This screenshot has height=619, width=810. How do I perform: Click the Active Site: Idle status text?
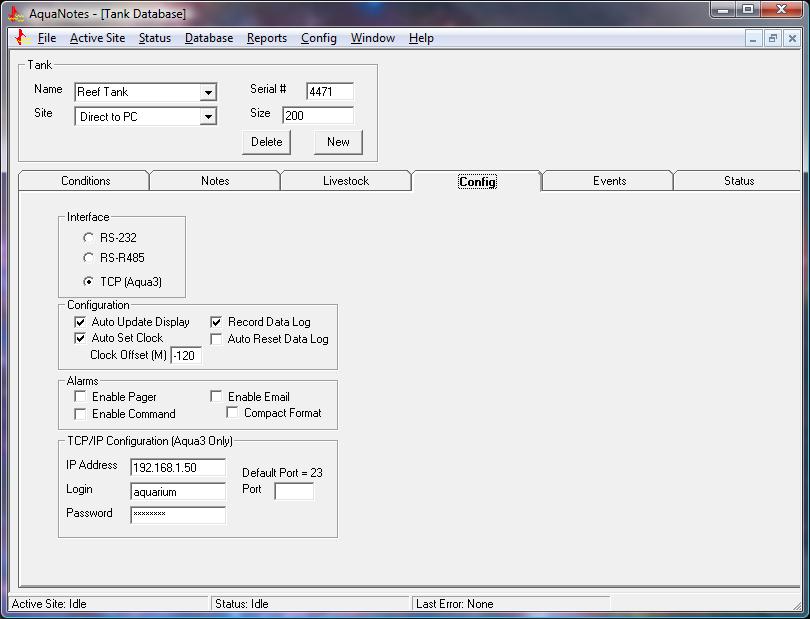coord(49,603)
